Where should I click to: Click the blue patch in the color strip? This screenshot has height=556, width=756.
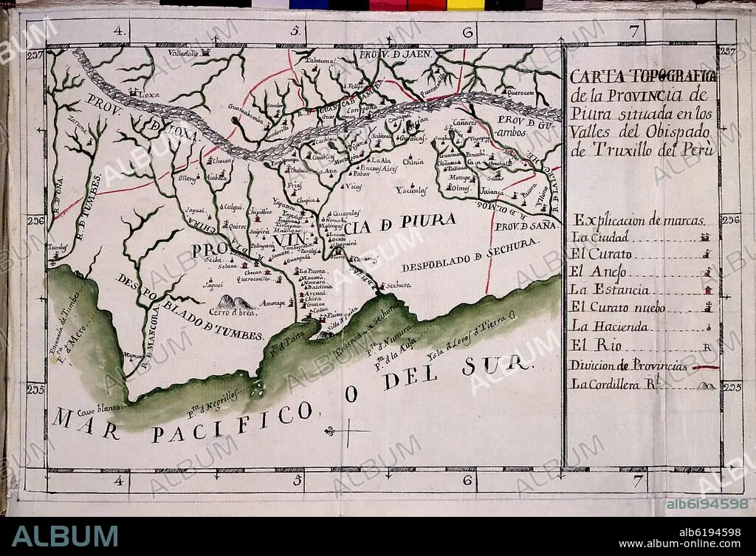(309, 5)
